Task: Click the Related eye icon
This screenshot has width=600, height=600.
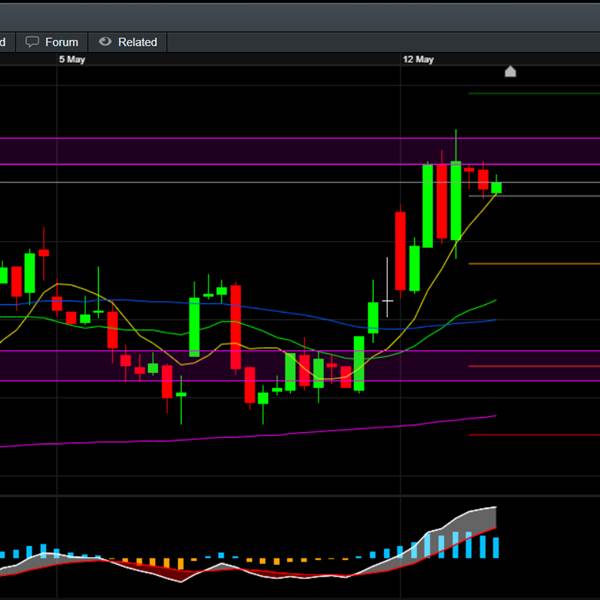Action: (105, 41)
